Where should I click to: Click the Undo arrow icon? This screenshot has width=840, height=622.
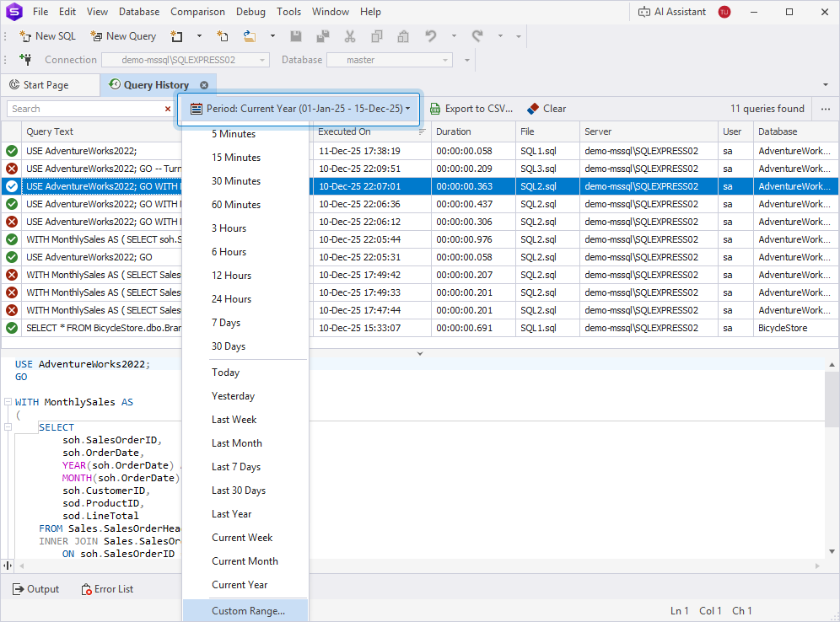coord(431,36)
